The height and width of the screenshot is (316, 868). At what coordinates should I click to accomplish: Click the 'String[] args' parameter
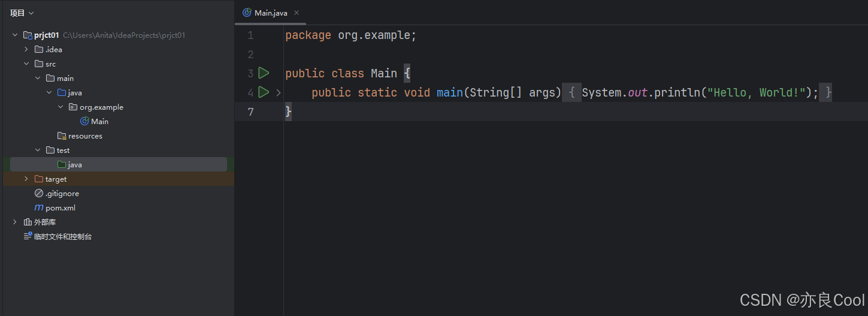(x=512, y=92)
